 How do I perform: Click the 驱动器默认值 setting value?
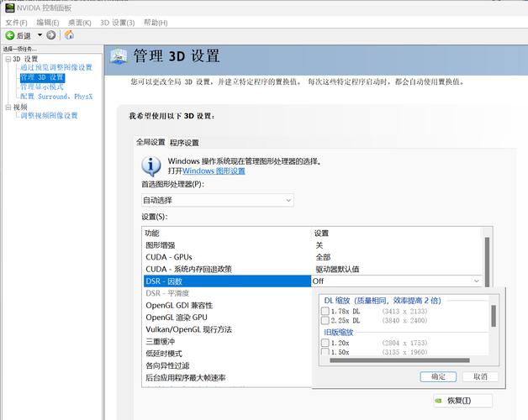pos(337,270)
